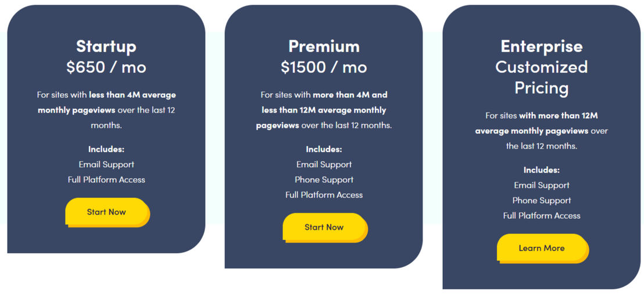Select the Enterprise plan heading
Image resolution: width=644 pixels, height=294 pixels.
(x=541, y=46)
